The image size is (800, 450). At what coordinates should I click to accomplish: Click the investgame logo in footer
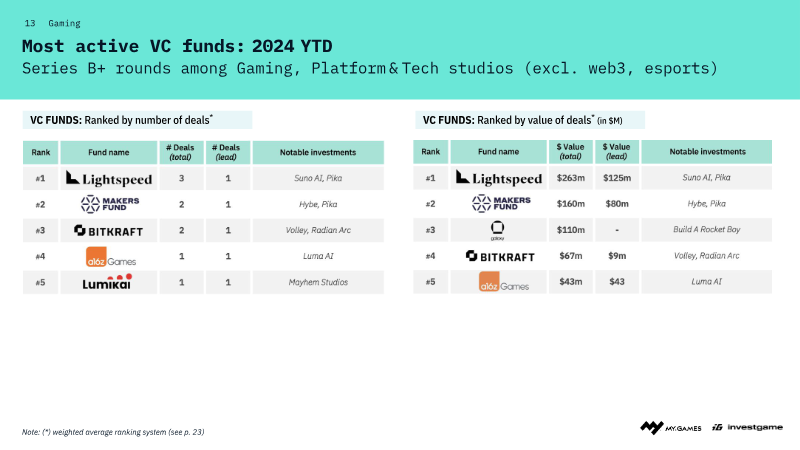click(x=747, y=427)
